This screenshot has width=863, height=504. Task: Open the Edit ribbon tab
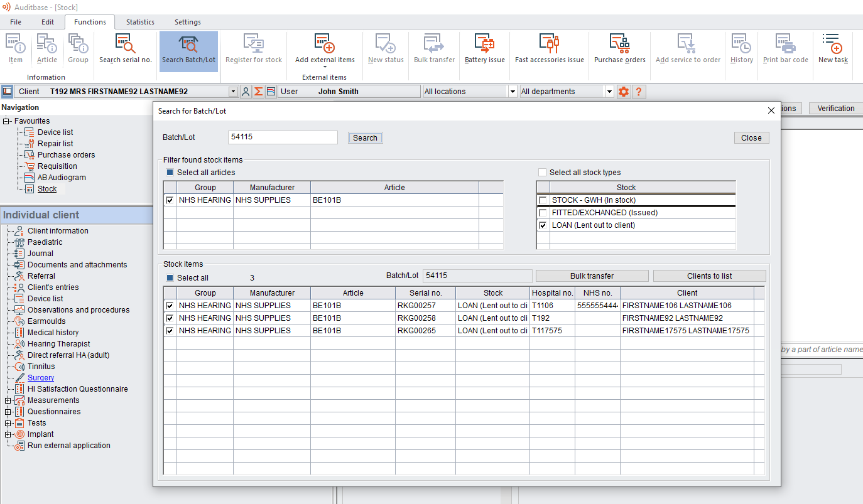(48, 22)
